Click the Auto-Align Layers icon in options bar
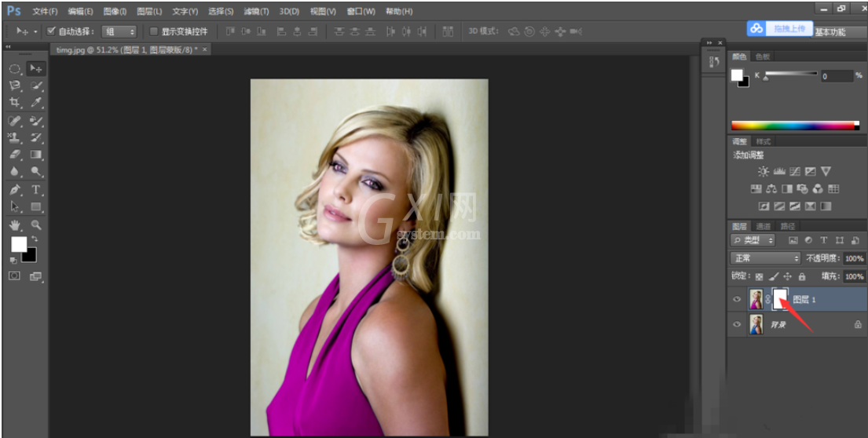 [448, 31]
